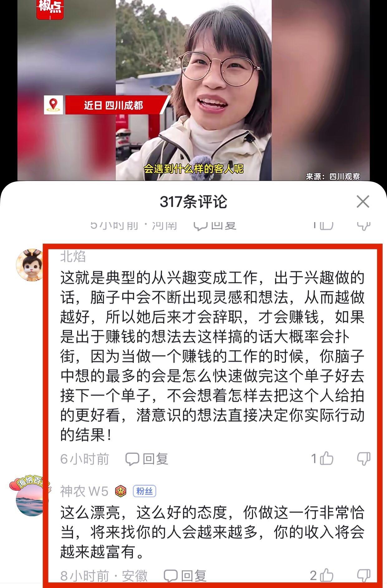
Task: Like 北焰's comment with thumbs-up
Action: 327,458
